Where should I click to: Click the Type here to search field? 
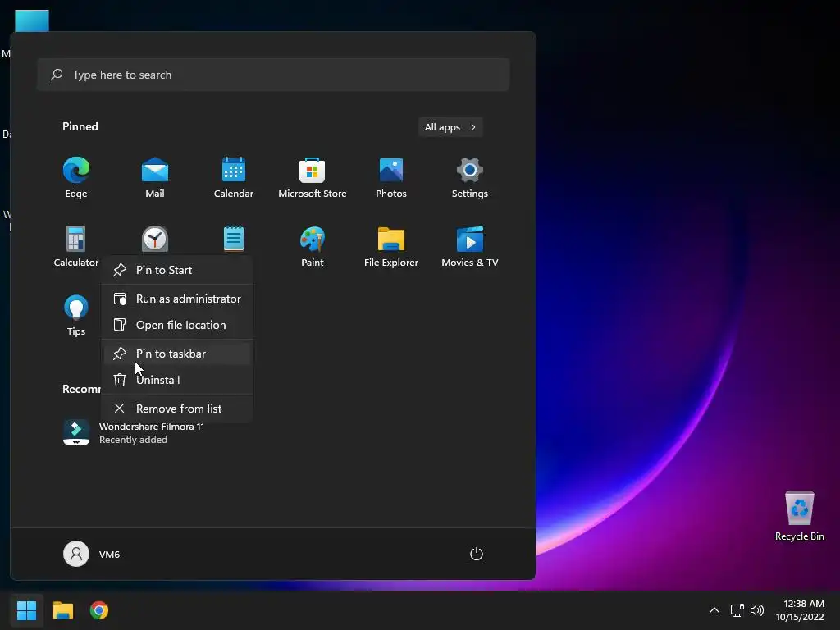[x=273, y=75]
